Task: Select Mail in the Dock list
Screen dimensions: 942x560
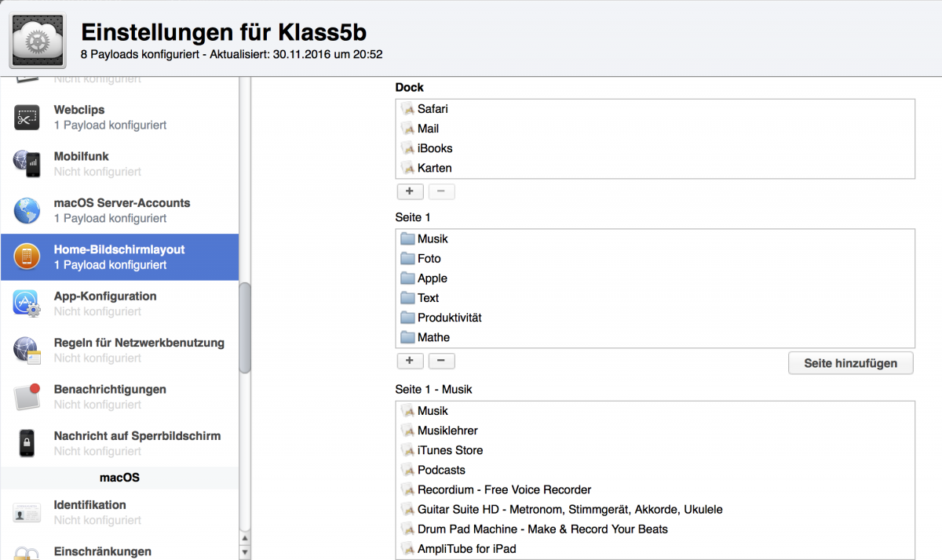Action: pos(655,129)
